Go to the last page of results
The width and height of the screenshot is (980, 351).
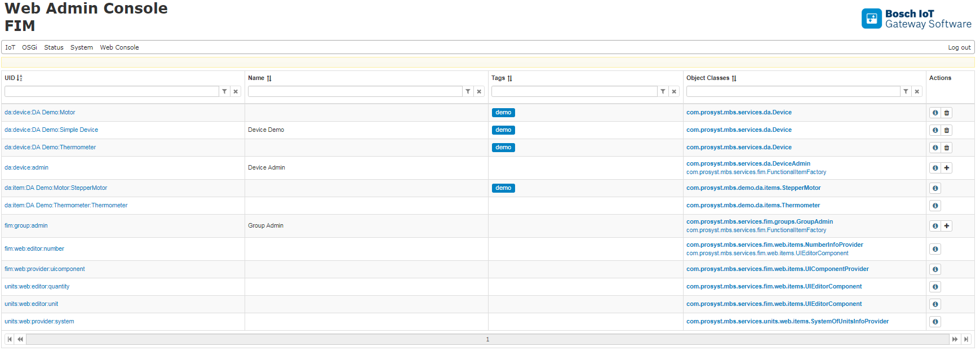coord(966,339)
